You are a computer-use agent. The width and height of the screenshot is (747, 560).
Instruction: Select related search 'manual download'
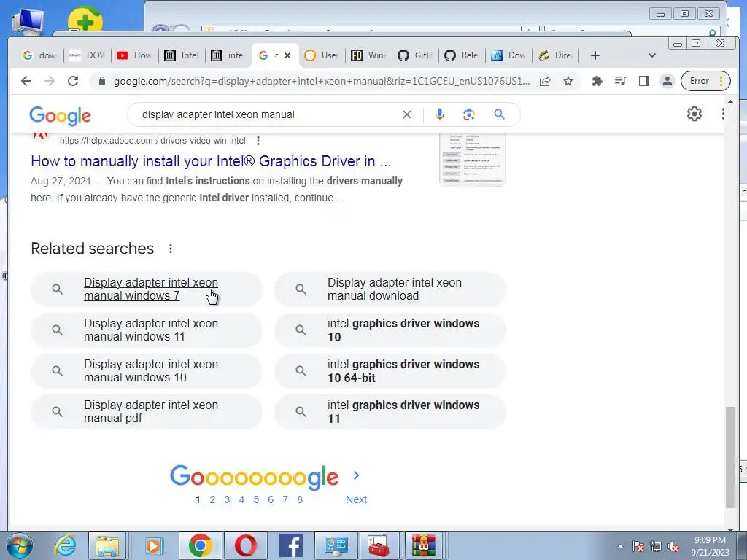coord(390,289)
